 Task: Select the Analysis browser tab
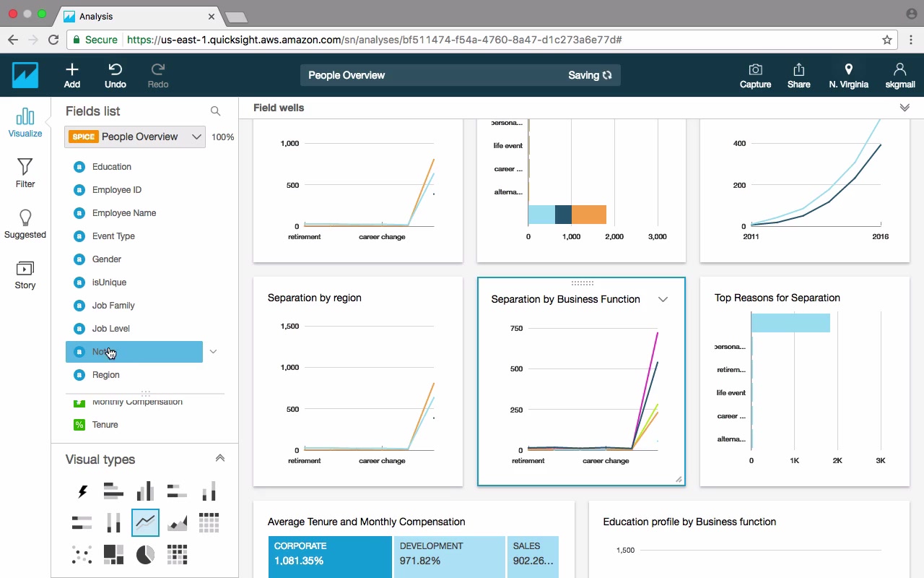pos(139,16)
